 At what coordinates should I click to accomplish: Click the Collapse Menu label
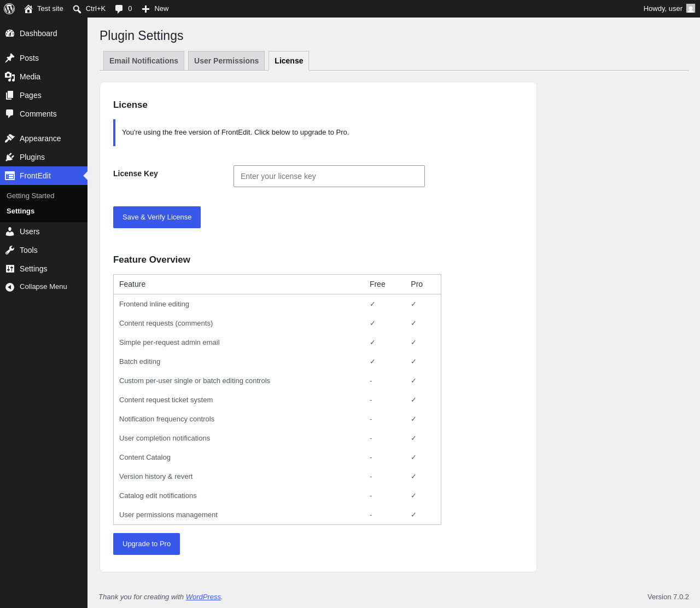click(43, 287)
